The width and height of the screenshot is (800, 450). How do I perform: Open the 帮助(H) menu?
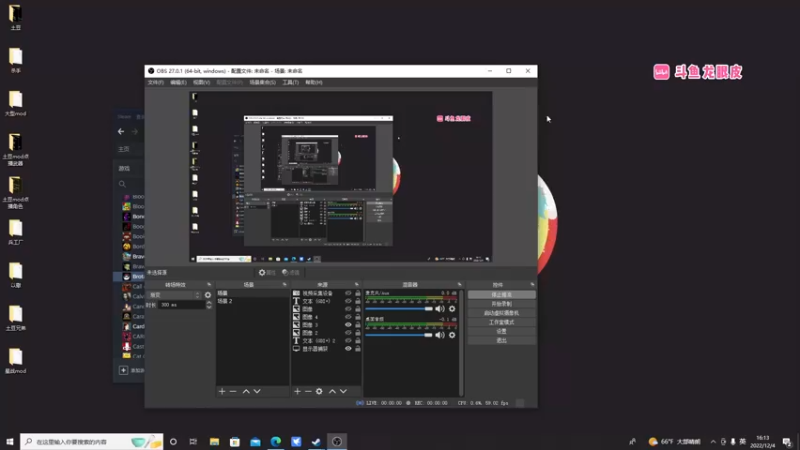(x=314, y=82)
